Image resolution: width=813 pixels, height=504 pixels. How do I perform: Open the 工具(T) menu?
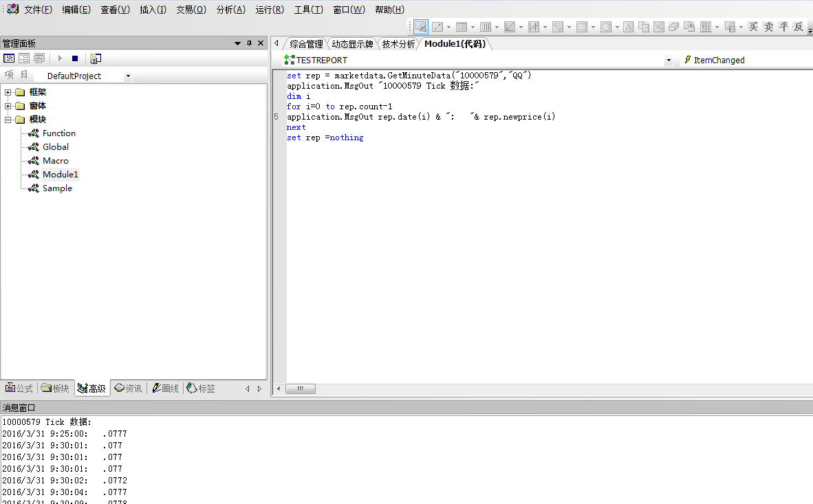[309, 10]
